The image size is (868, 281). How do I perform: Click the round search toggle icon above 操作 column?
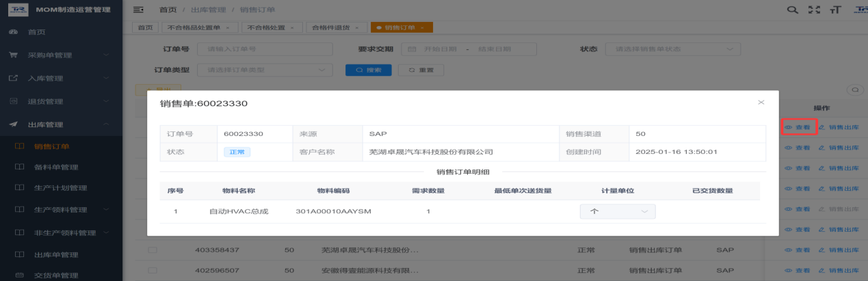click(x=855, y=90)
